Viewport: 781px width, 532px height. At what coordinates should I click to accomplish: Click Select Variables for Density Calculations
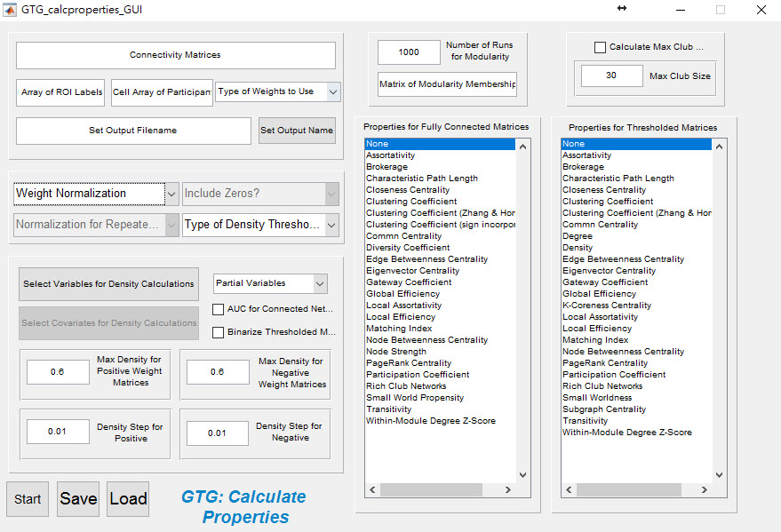tap(108, 284)
